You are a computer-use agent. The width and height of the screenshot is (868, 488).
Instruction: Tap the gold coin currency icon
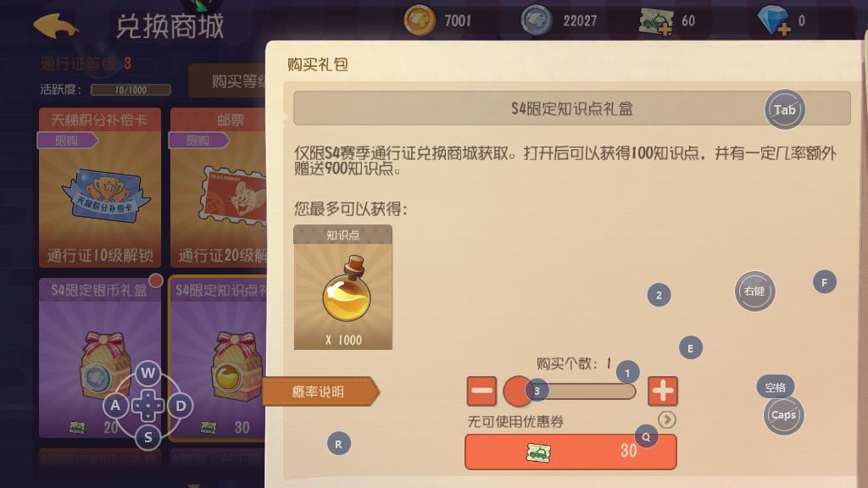click(x=419, y=20)
